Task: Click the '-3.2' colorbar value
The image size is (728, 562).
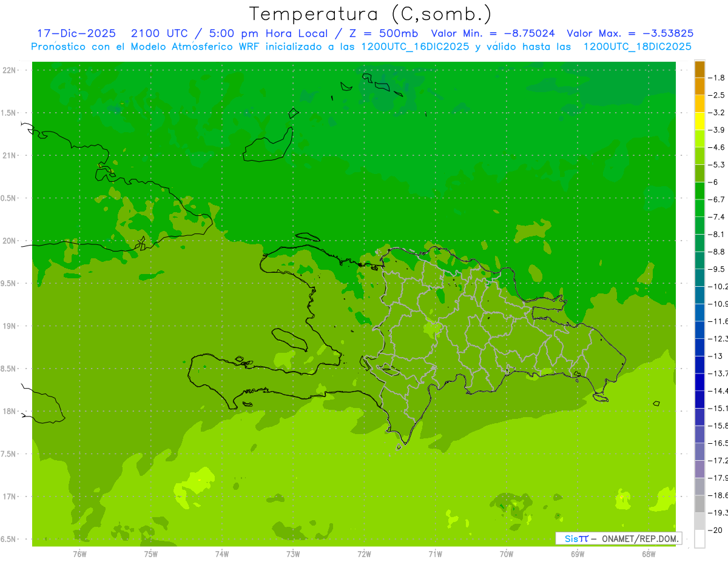Action: click(716, 113)
